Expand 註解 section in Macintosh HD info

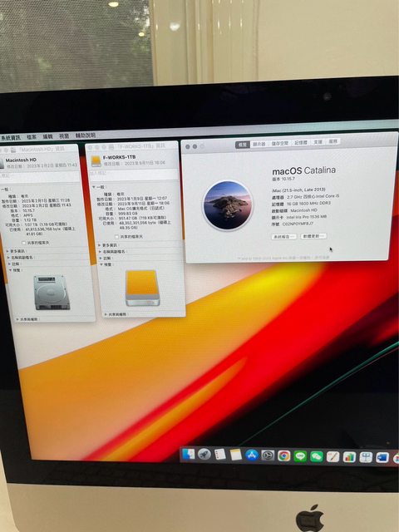point(9,264)
